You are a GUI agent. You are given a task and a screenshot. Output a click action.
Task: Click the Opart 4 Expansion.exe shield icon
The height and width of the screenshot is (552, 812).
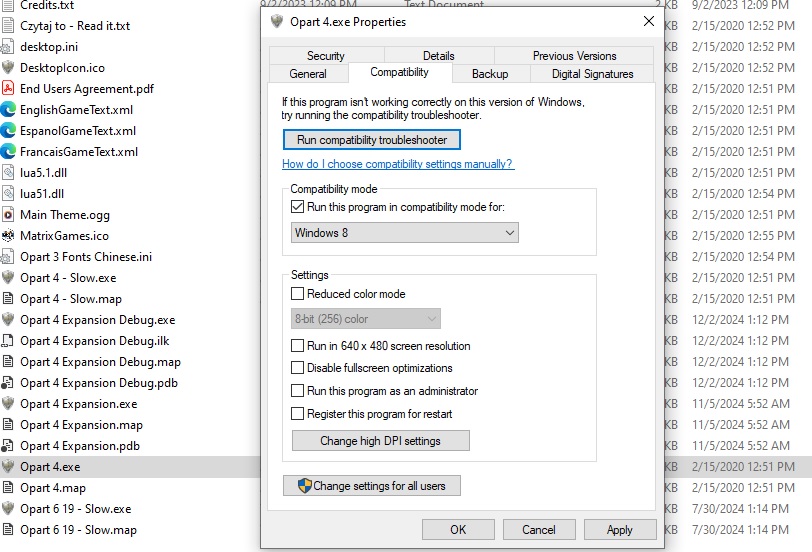coord(8,403)
